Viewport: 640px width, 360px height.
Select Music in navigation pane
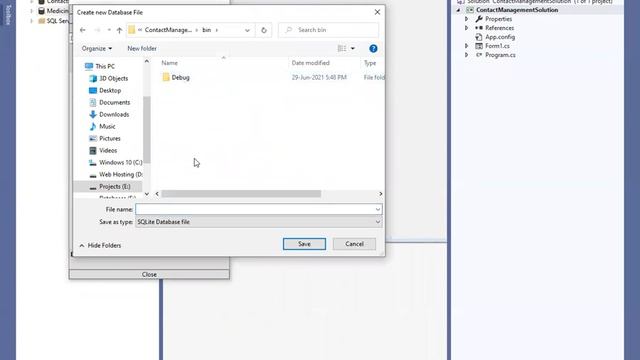(x=107, y=127)
